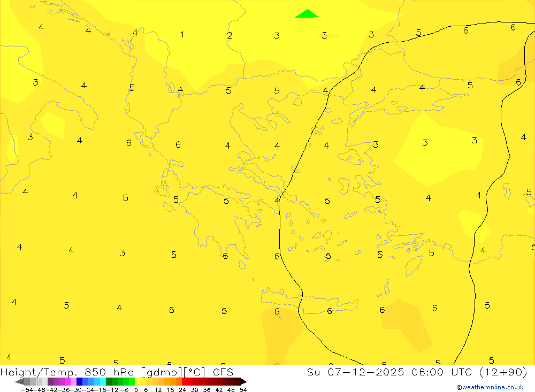Select the bright red swatch in the legend
The height and width of the screenshot is (392, 535).
point(185,382)
